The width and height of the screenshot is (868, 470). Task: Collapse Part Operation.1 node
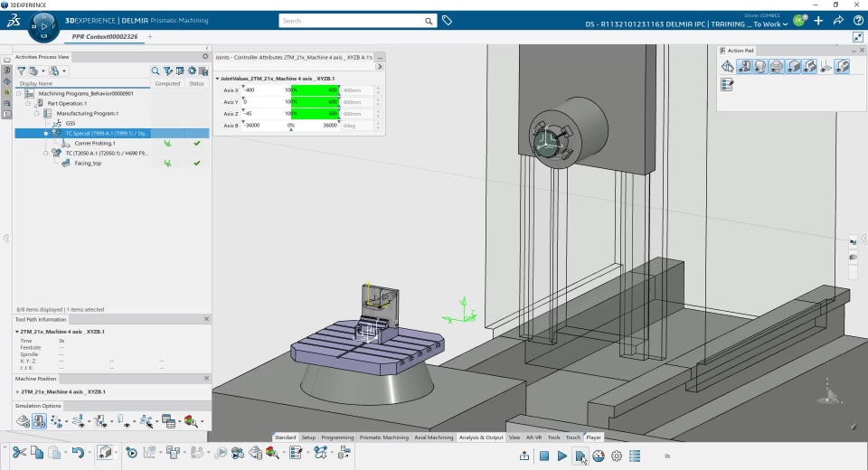click(x=28, y=104)
